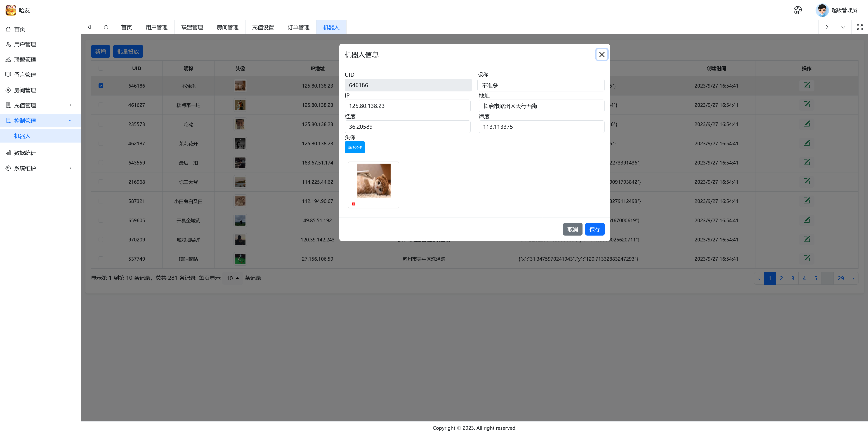
Task: Click 保存 to save robot info
Action: 594,229
